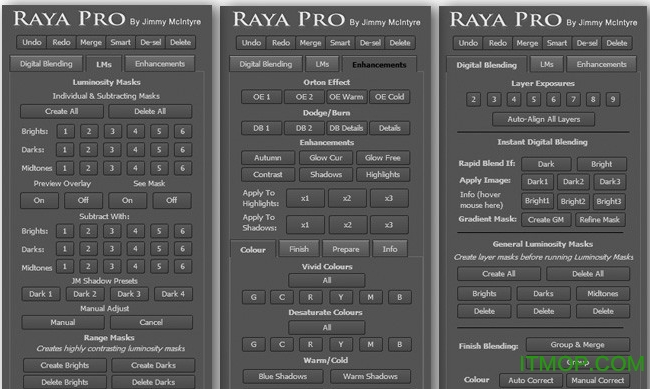
Task: Apply the OE Cold Orton effect
Action: pyautogui.click(x=389, y=97)
